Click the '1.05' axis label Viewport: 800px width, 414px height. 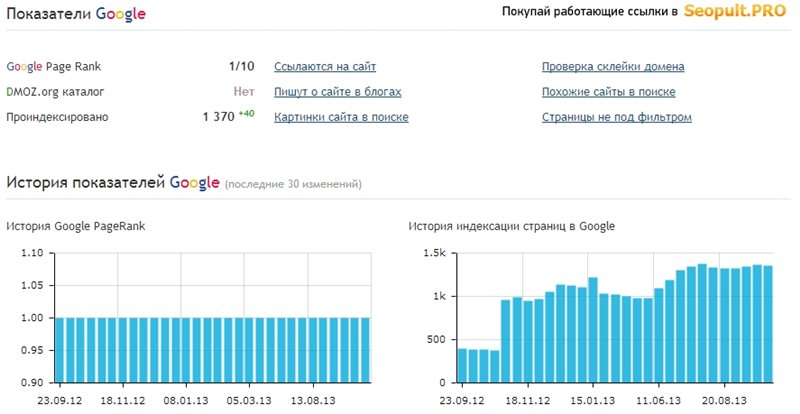[x=32, y=285]
